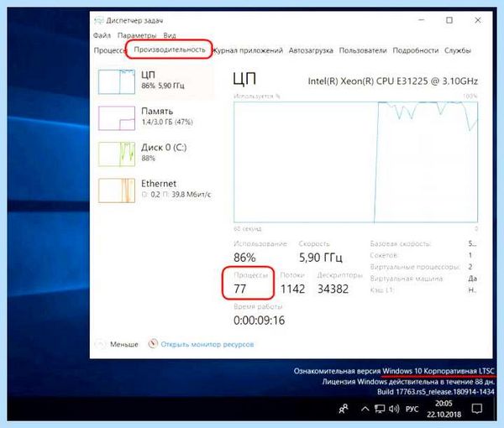Select the Память mini graph thumbnail
504x428 pixels.
pos(117,118)
